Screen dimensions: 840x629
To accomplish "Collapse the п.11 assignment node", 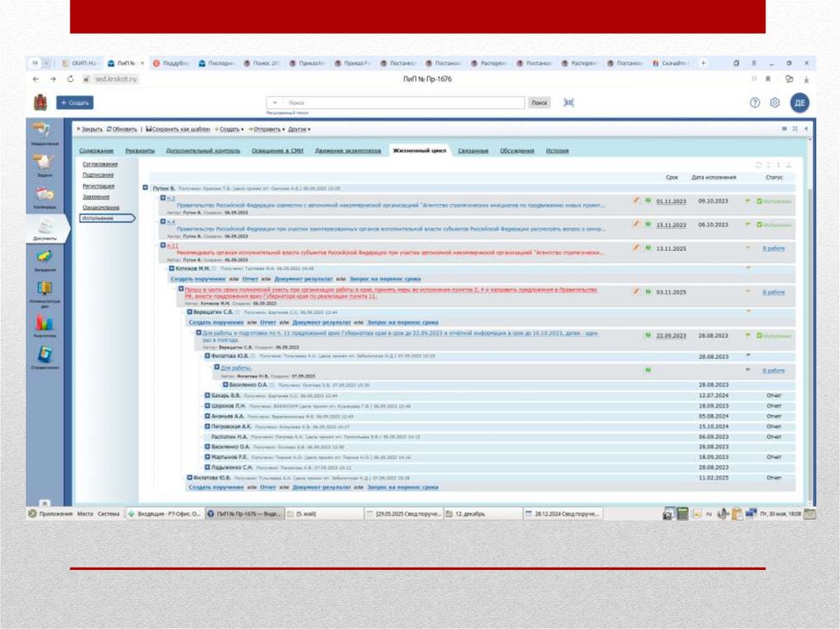I will [x=163, y=245].
